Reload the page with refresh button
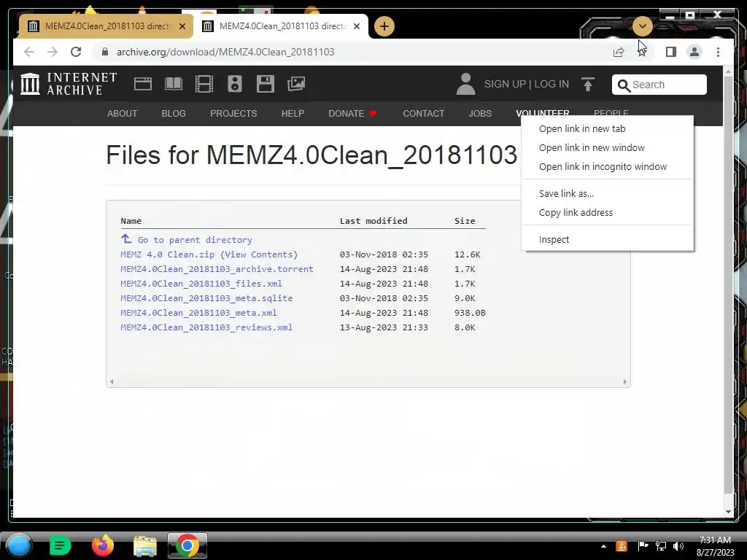The height and width of the screenshot is (560, 747). (76, 52)
